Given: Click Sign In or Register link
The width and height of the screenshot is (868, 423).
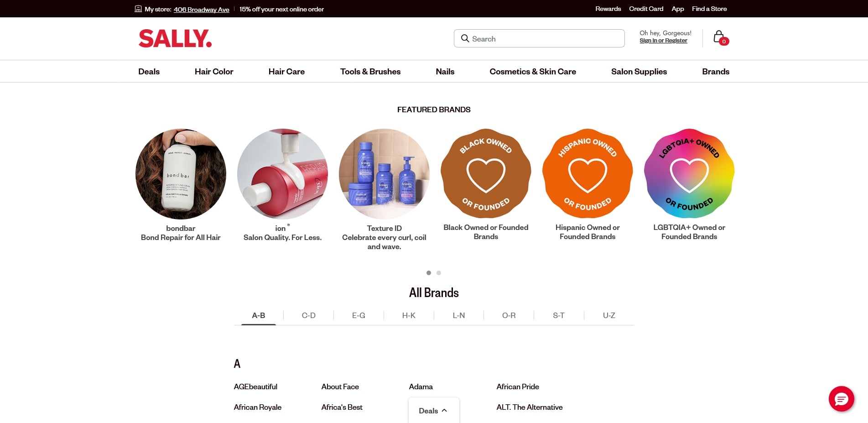Looking at the screenshot, I should click(x=663, y=41).
